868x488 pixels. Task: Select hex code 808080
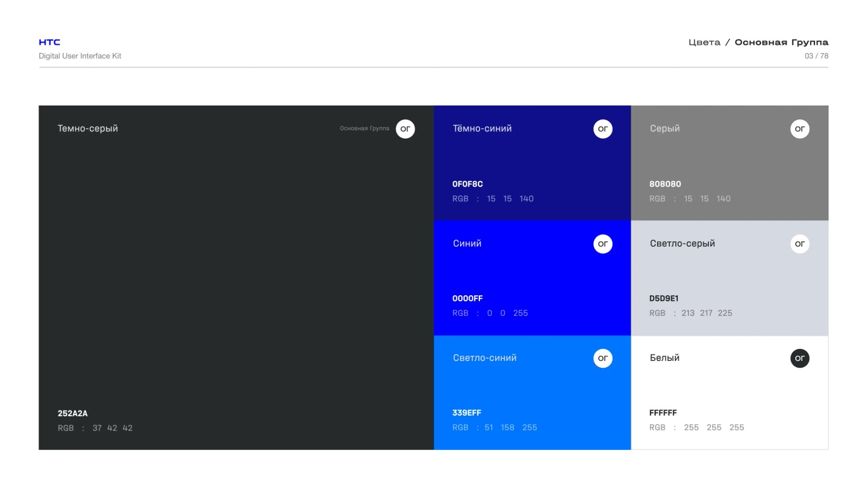(x=665, y=184)
